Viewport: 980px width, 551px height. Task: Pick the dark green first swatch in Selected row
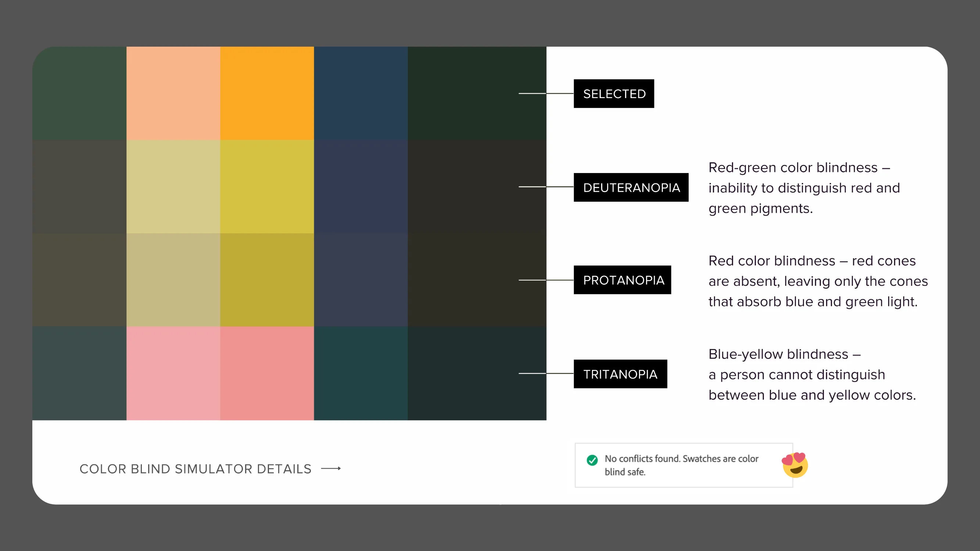tap(79, 93)
